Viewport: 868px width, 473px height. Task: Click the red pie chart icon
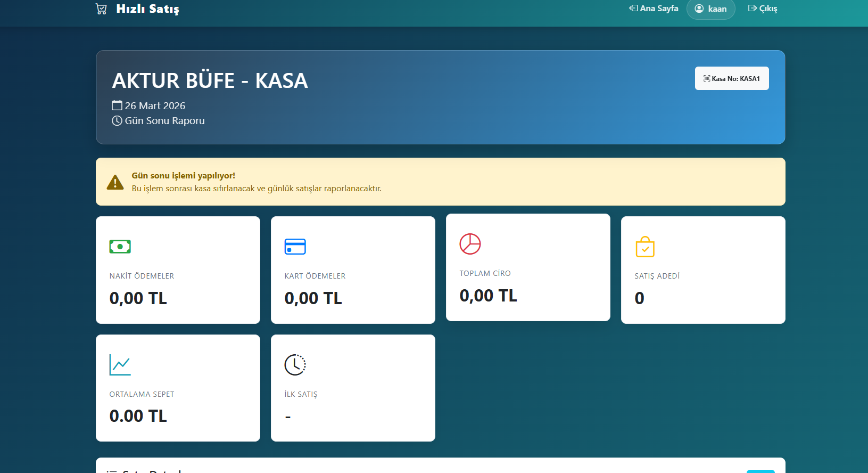[x=470, y=244]
